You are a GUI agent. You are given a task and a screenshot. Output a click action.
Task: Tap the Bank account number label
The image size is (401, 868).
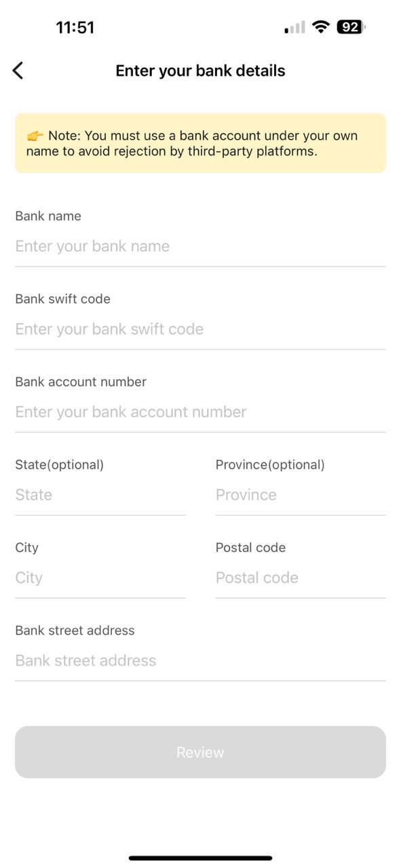[x=81, y=382]
